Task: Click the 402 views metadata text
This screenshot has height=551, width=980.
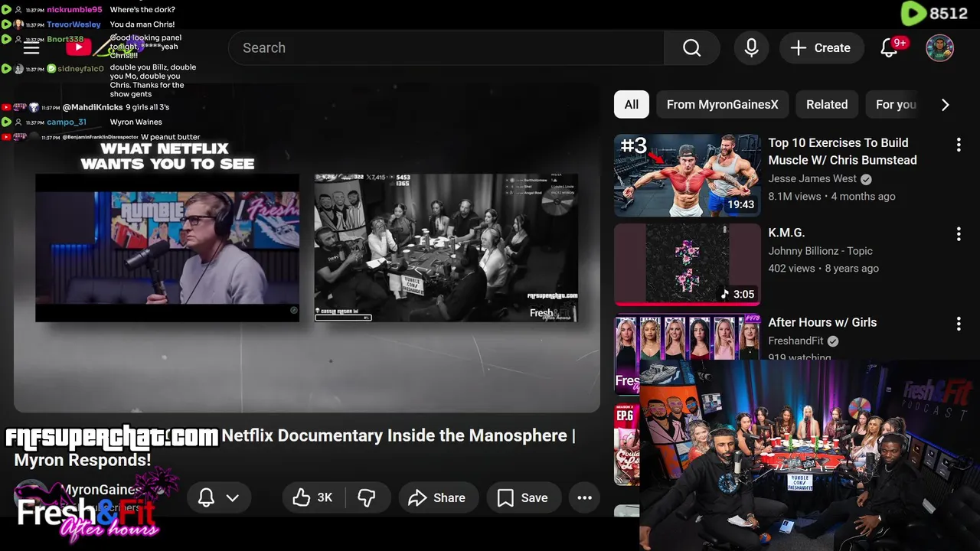Action: pos(792,269)
